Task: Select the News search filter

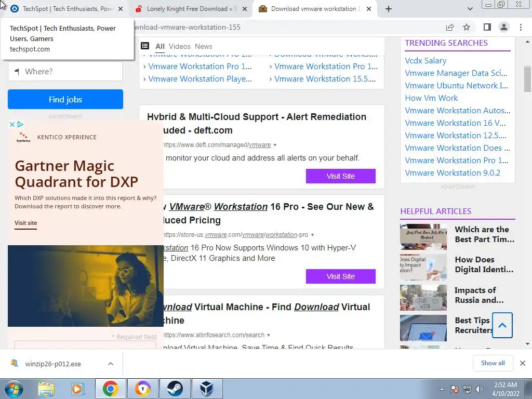Action: [203, 46]
